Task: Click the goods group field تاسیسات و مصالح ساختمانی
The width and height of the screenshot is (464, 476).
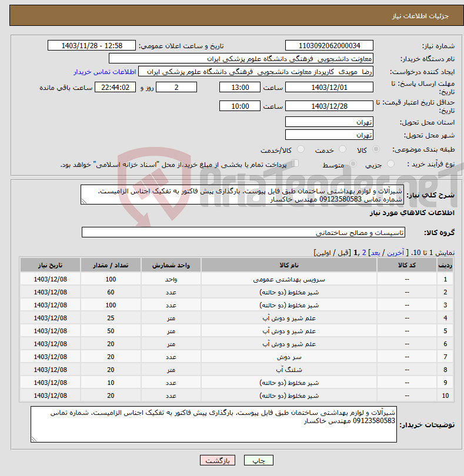Action: point(243,232)
